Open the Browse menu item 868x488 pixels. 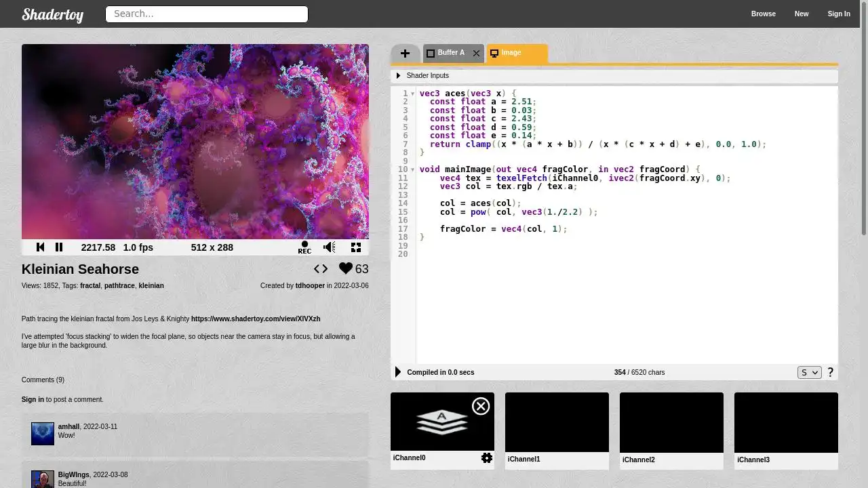pyautogui.click(x=764, y=14)
